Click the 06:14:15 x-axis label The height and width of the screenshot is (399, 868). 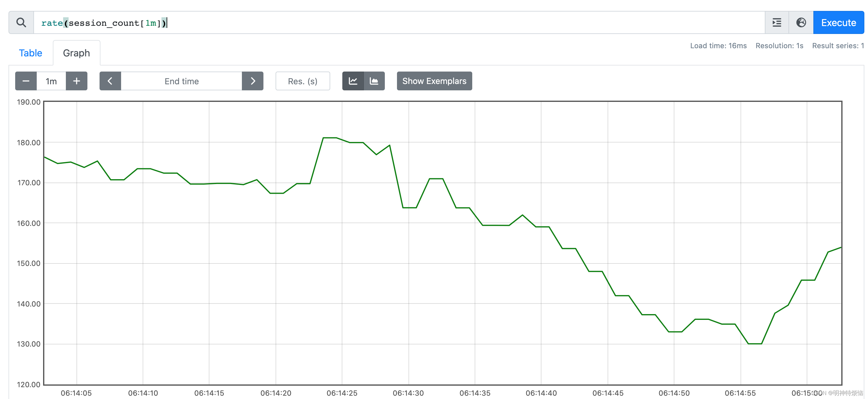[209, 393]
